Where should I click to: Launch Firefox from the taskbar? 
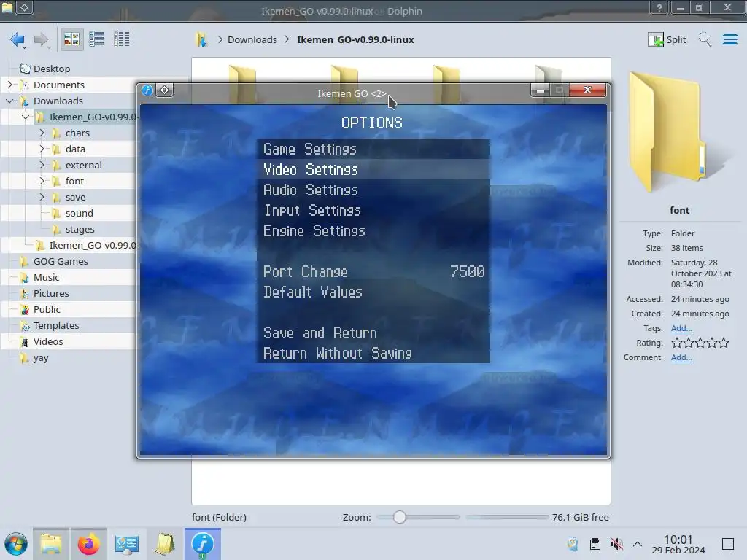click(x=88, y=544)
